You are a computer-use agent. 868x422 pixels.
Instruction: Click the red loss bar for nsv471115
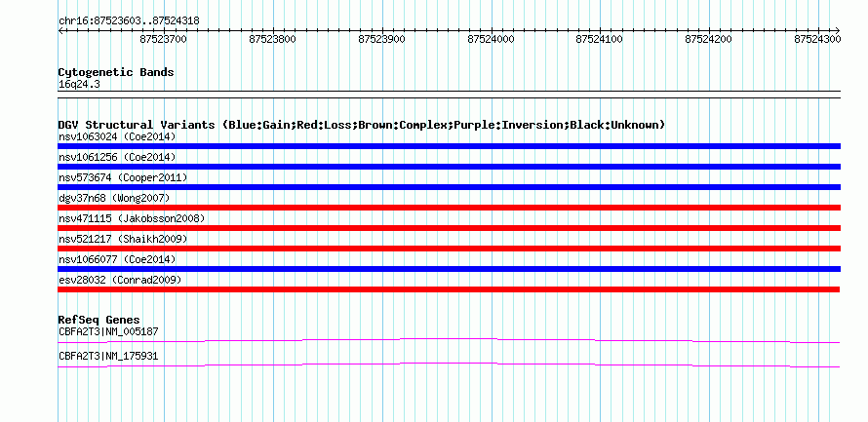point(449,228)
